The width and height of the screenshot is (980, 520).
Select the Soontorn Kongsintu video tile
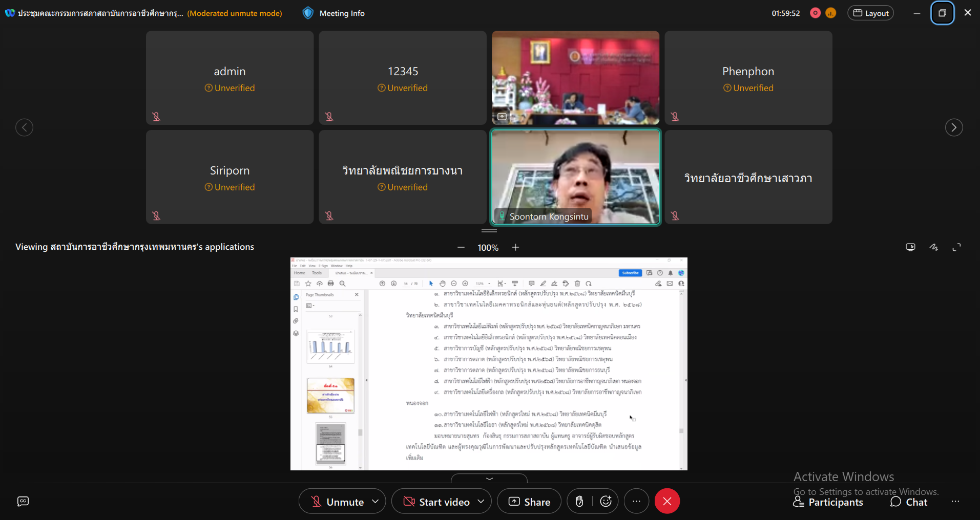(x=575, y=177)
